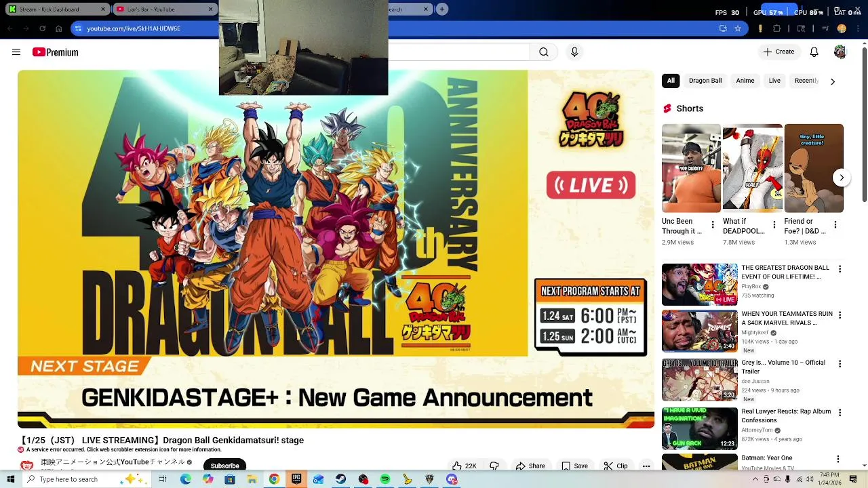This screenshot has width=868, height=488.
Task: Select the All filter chip
Action: [x=671, y=81]
